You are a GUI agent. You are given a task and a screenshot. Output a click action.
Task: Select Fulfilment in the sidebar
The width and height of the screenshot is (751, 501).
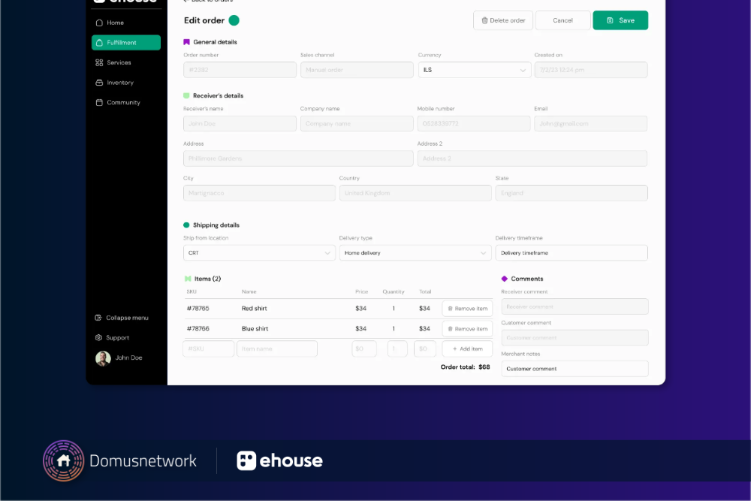coord(126,43)
